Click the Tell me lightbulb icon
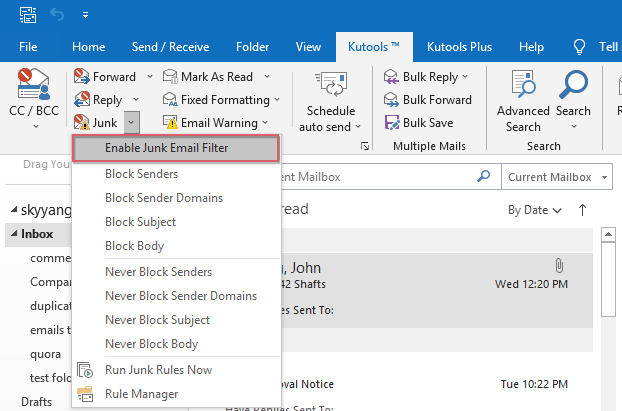This screenshot has height=411, width=622. (580, 47)
